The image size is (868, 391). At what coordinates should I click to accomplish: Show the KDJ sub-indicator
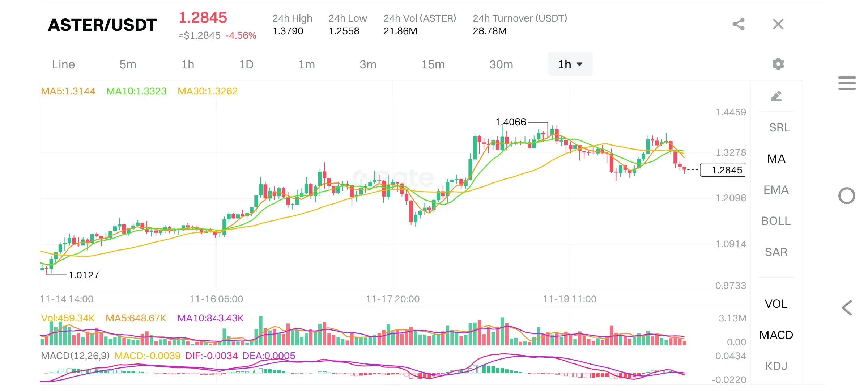click(x=776, y=366)
